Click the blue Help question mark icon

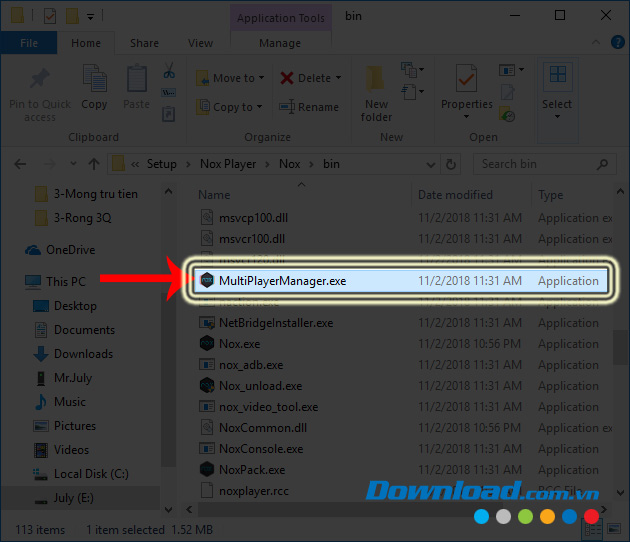(618, 42)
